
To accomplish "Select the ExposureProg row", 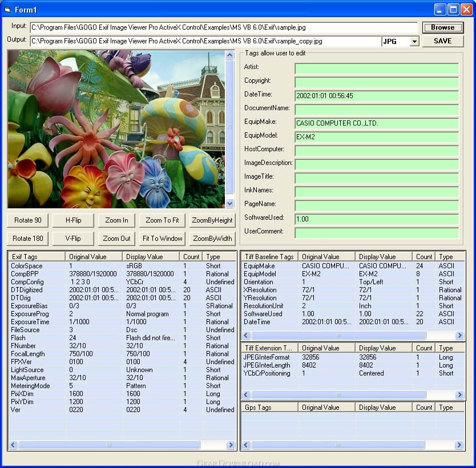I will pyautogui.click(x=122, y=314).
